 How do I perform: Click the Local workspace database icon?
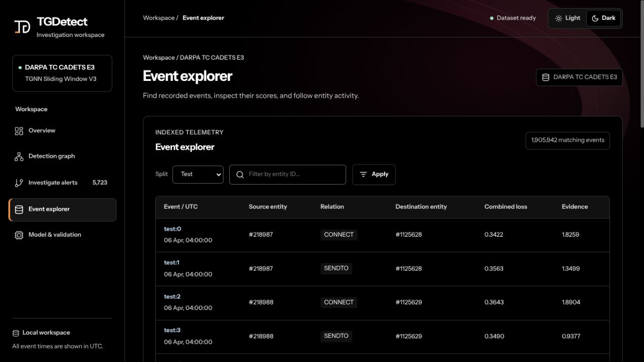[16, 333]
